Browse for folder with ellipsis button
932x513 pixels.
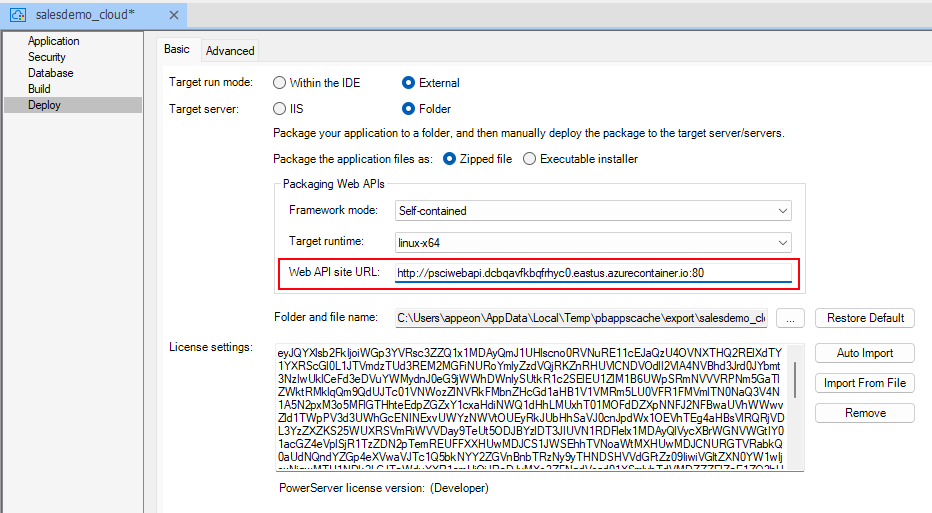click(x=790, y=318)
